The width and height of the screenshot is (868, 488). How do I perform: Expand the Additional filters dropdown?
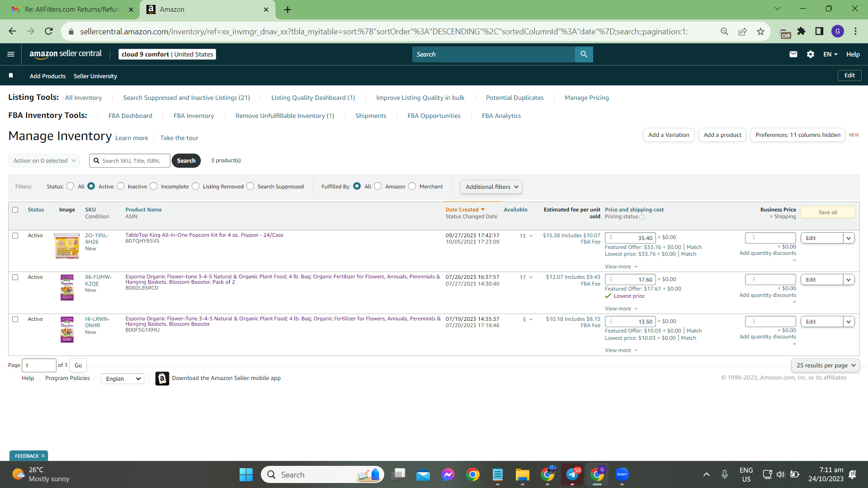pyautogui.click(x=491, y=187)
